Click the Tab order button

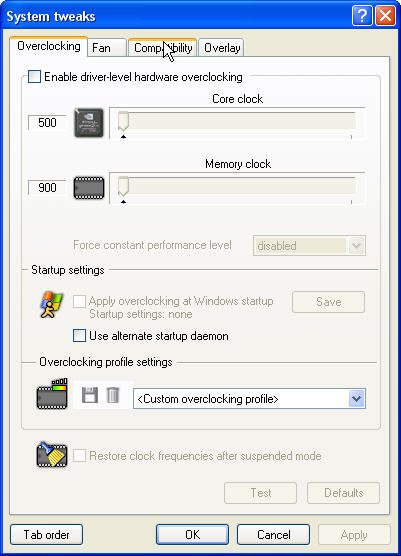coord(46,534)
